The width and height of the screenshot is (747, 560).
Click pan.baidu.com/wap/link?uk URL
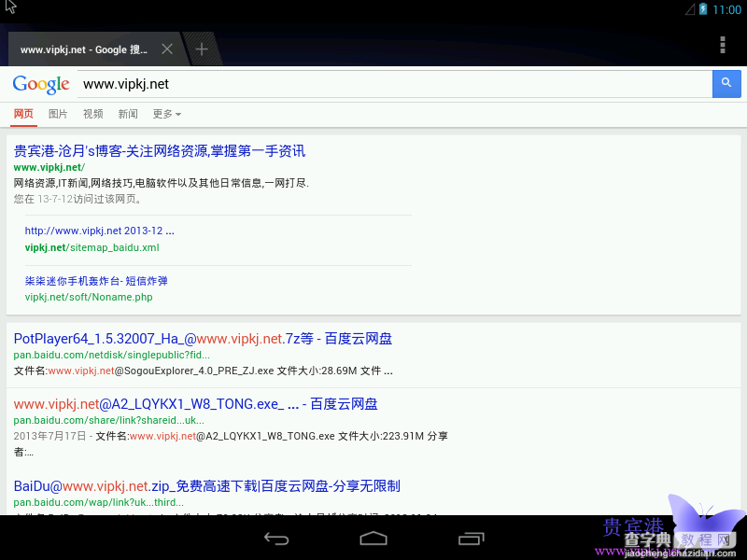99,502
